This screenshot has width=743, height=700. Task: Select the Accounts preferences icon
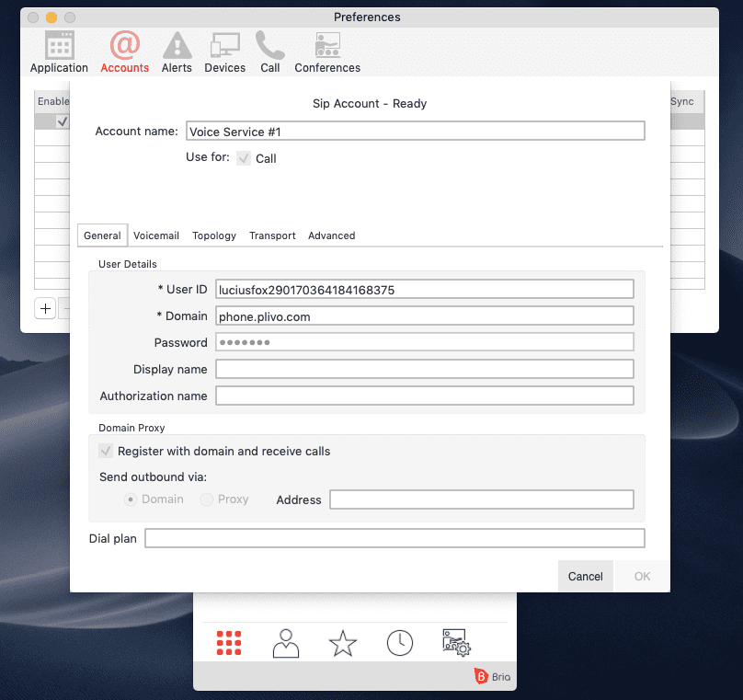click(124, 52)
